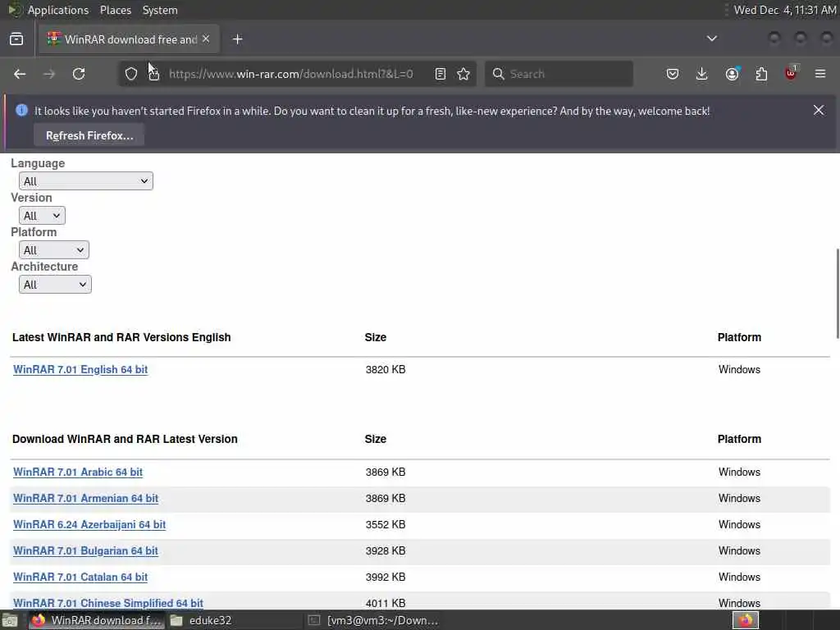Expand the Architecture dropdown

pos(55,284)
